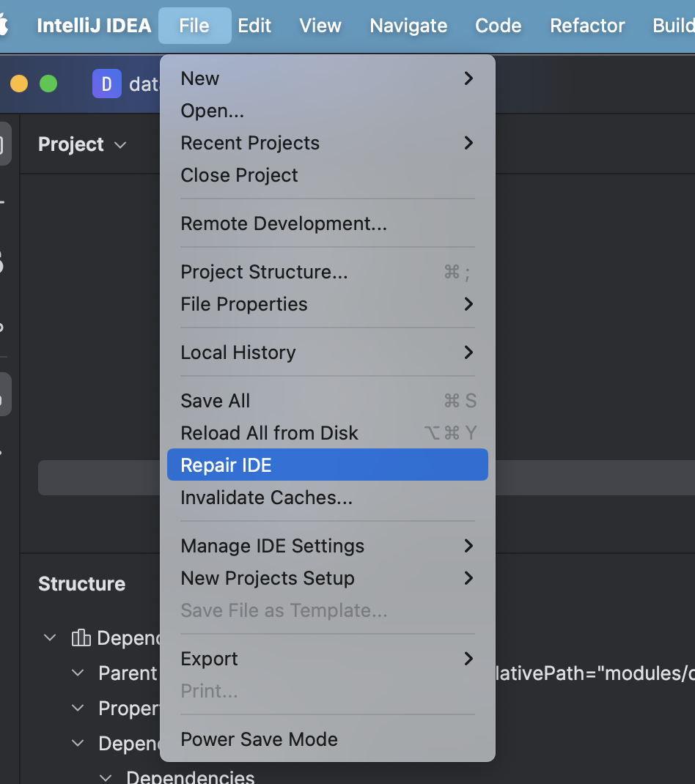
Task: Collapse the nested Dependencies tree node
Action: [106, 777]
